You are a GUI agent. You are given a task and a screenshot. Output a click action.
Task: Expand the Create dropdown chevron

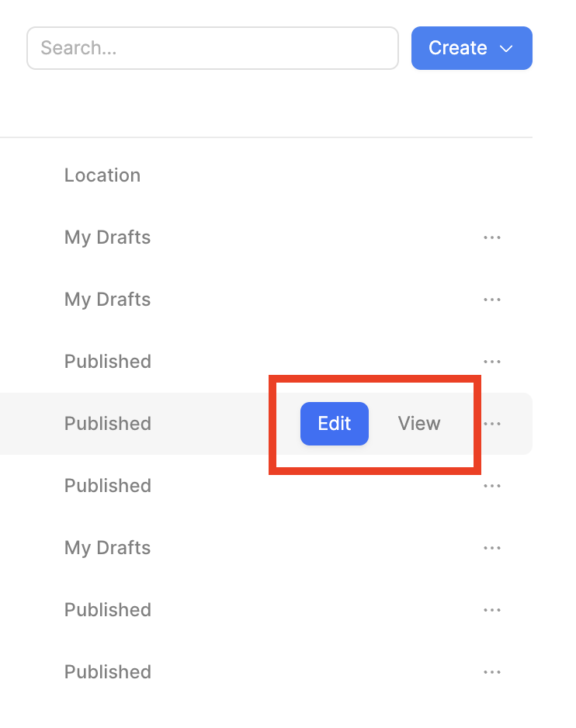point(506,48)
